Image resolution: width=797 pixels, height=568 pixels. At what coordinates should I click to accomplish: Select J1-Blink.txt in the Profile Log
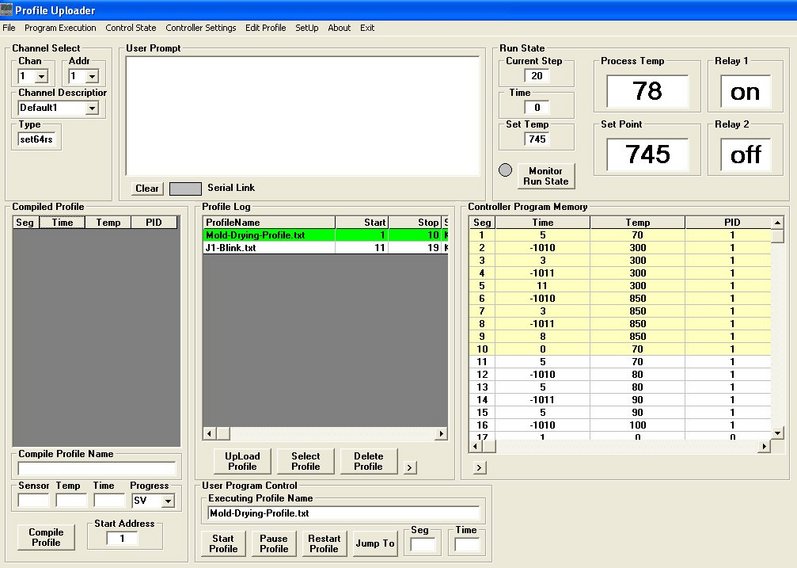click(x=231, y=247)
